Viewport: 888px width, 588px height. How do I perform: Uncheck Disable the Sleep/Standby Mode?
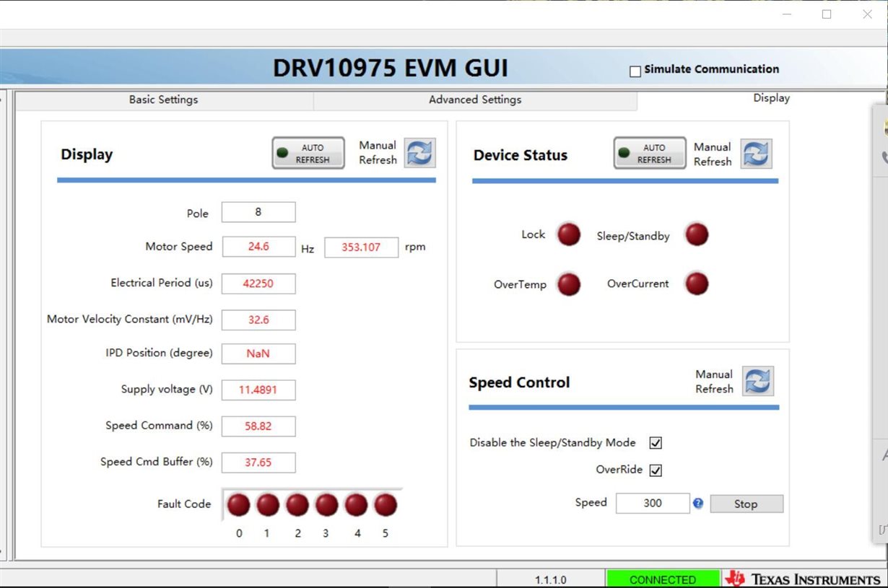click(x=656, y=443)
